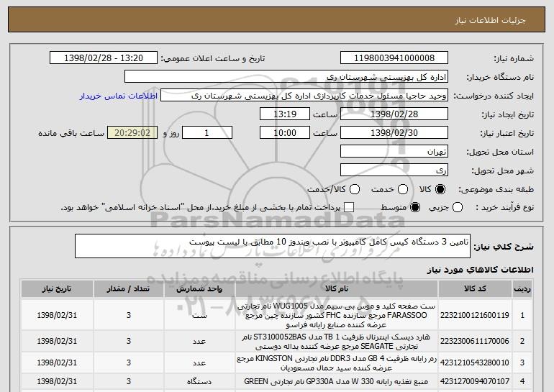Click the FARASSOO keyboard and mouse set name

[337, 315]
